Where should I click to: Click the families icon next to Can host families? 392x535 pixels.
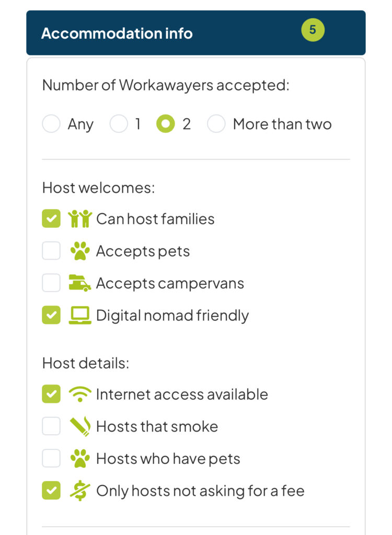pos(80,219)
